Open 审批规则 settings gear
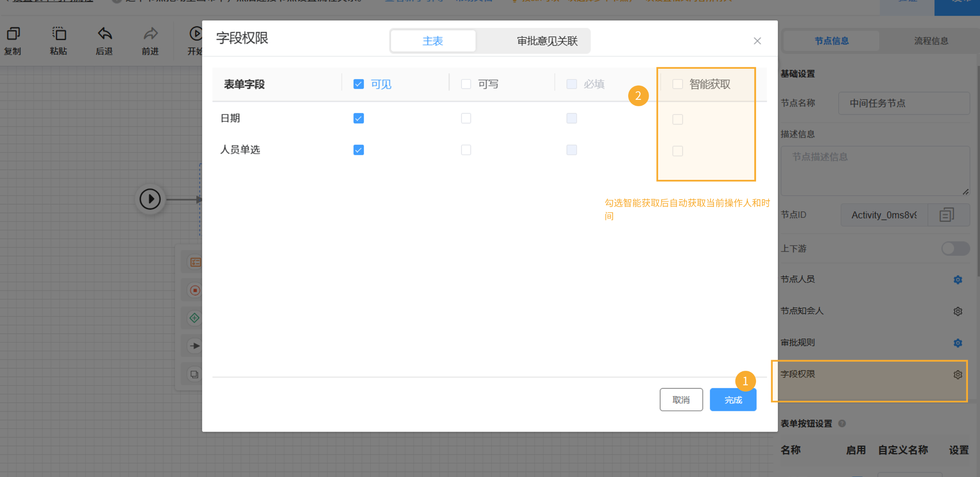The width and height of the screenshot is (980, 477). click(x=957, y=343)
